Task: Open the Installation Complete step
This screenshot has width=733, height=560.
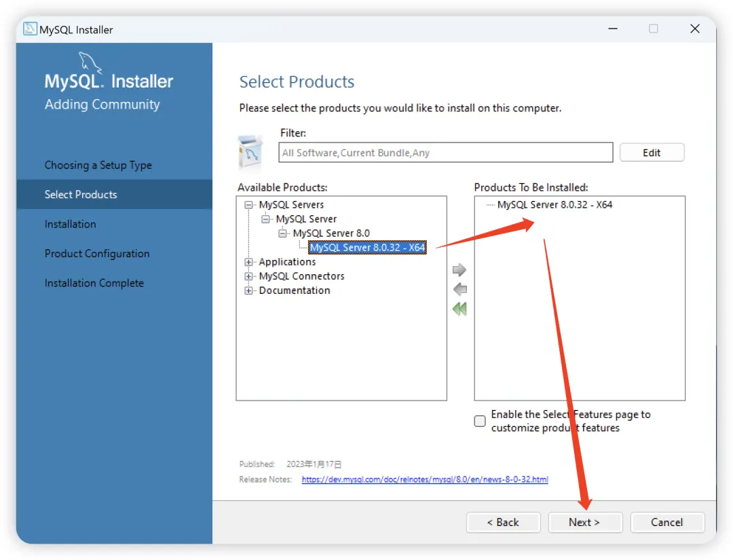Action: [x=94, y=283]
